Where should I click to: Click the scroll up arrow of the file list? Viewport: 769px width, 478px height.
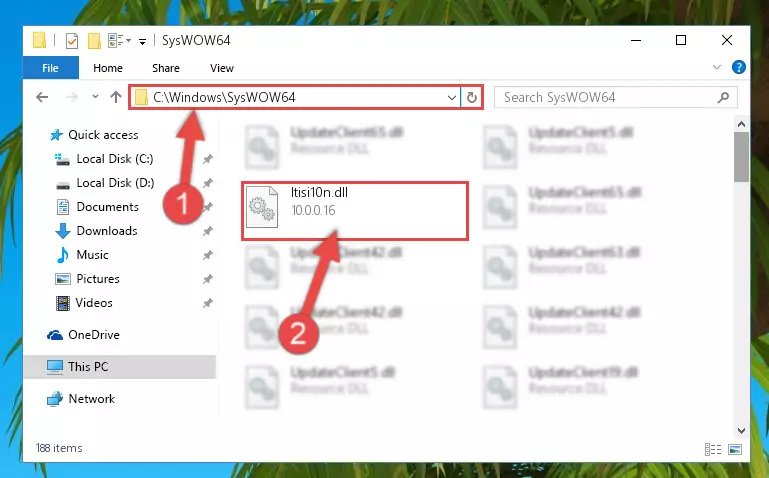click(x=742, y=125)
